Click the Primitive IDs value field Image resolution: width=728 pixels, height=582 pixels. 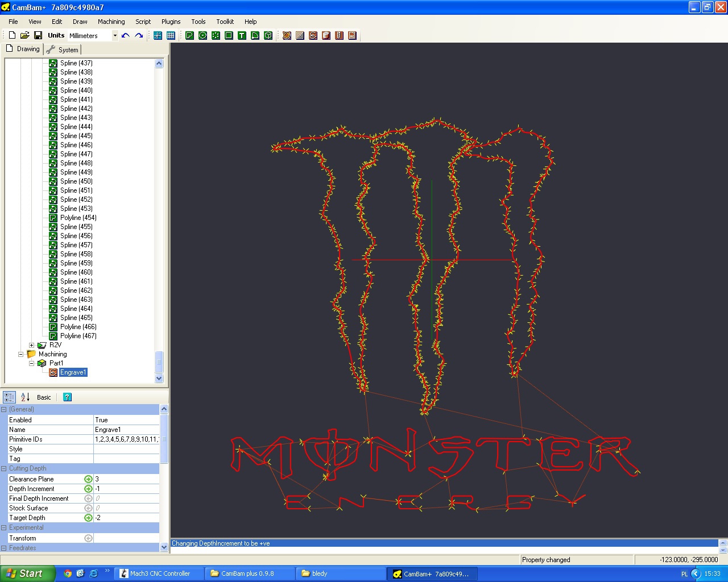pyautogui.click(x=126, y=439)
